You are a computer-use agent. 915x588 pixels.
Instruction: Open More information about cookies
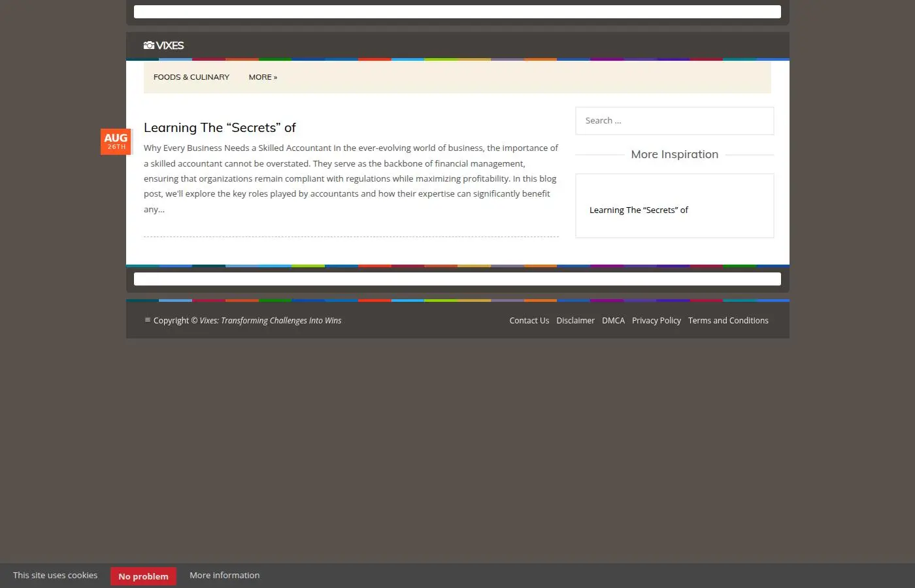tap(224, 576)
